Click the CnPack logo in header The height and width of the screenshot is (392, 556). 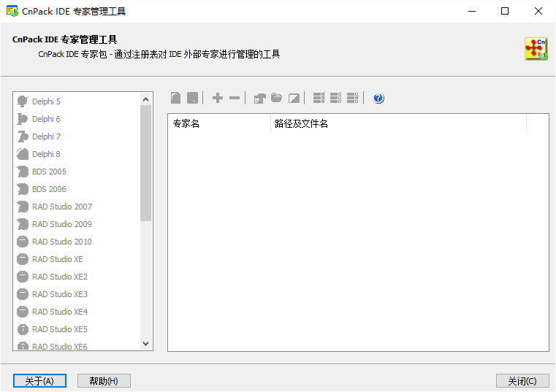click(536, 49)
